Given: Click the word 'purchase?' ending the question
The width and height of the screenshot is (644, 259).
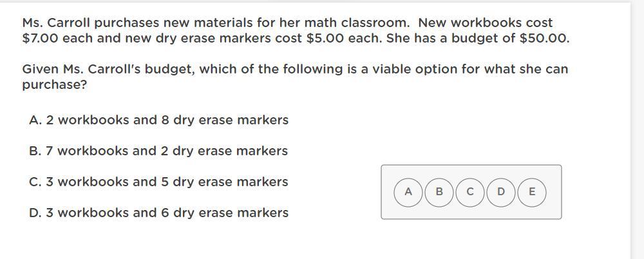Looking at the screenshot, I should point(54,84).
